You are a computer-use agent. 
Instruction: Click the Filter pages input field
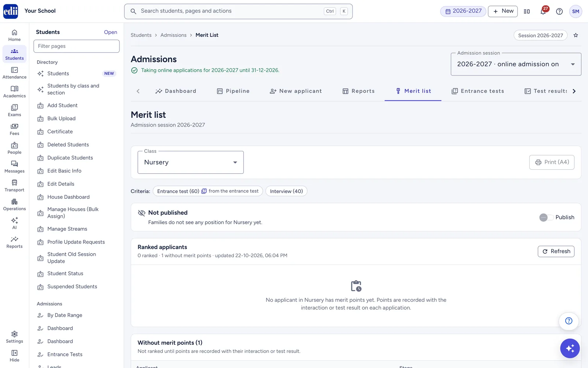click(76, 46)
